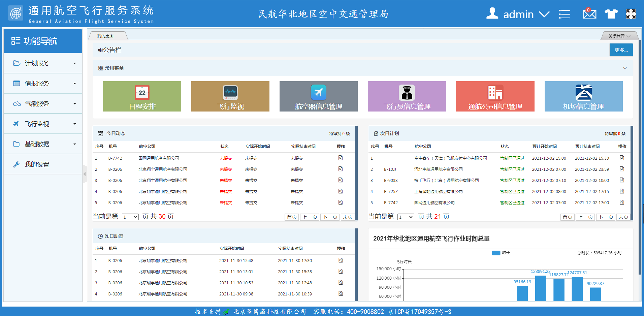The width and height of the screenshot is (644, 316).
Task: Go to 下一页 in 次日计划 pager
Action: coord(606,217)
